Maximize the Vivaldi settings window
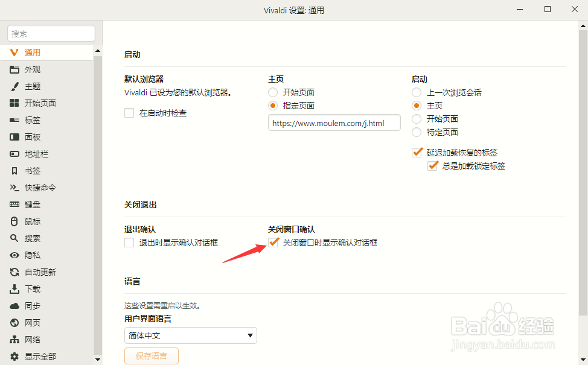Image resolution: width=588 pixels, height=365 pixels. [x=548, y=10]
